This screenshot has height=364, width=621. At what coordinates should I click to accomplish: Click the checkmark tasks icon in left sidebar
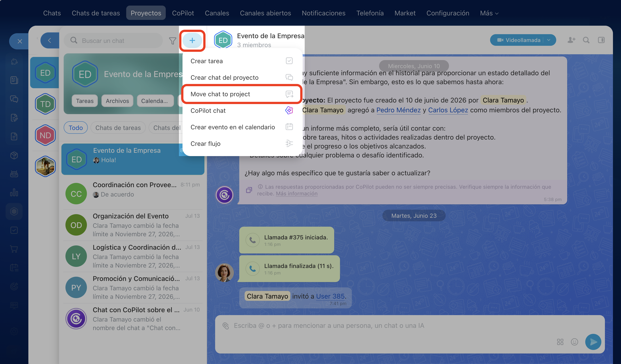click(14, 230)
